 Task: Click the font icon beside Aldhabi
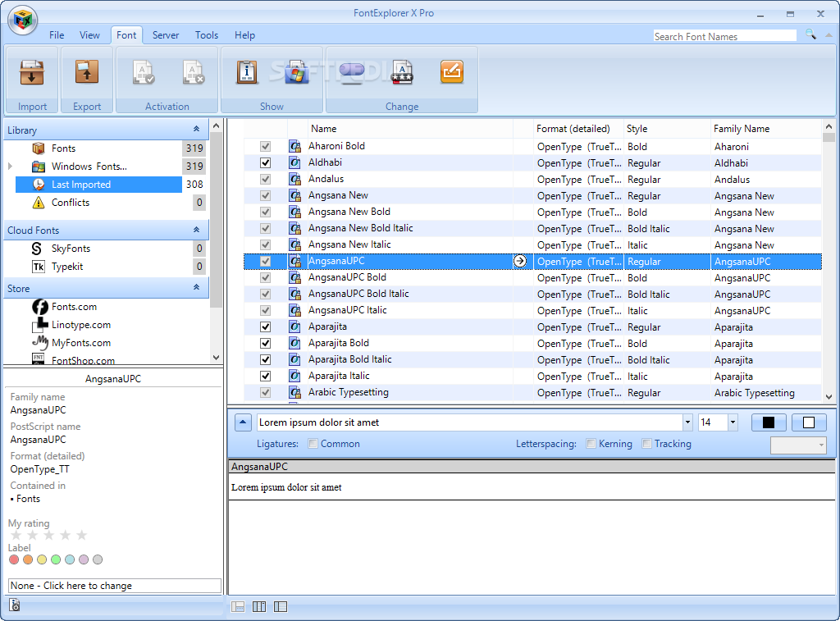point(294,163)
